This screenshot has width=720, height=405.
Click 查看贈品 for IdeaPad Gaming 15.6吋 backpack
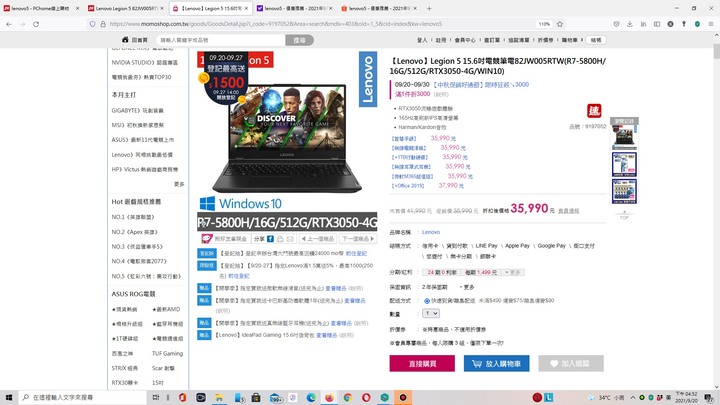click(x=326, y=335)
